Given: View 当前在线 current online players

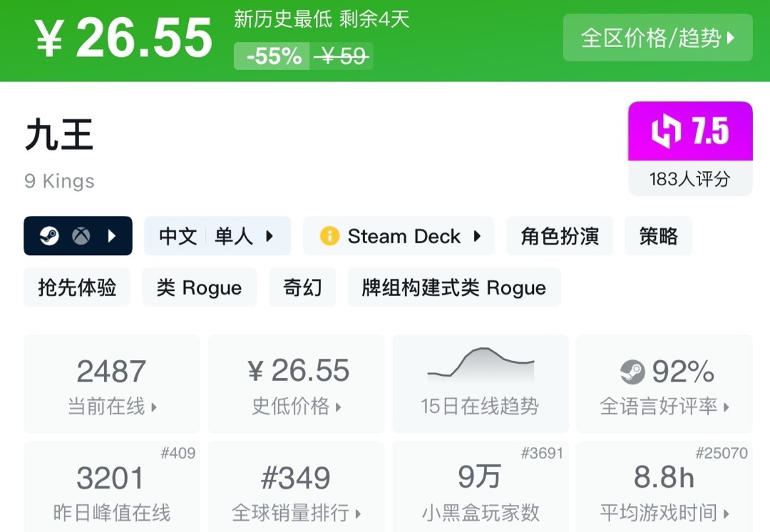Looking at the screenshot, I should click(x=112, y=385).
